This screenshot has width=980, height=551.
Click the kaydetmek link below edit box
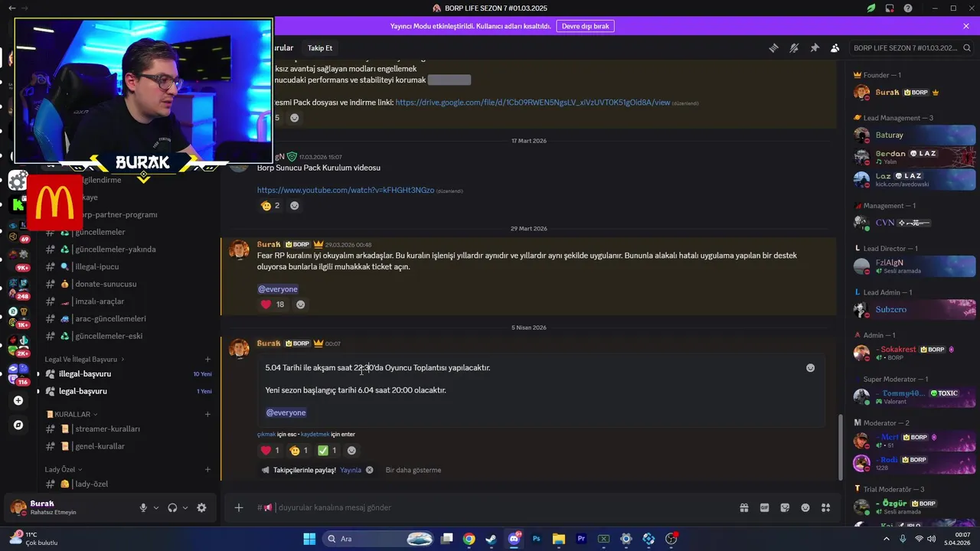315,435
